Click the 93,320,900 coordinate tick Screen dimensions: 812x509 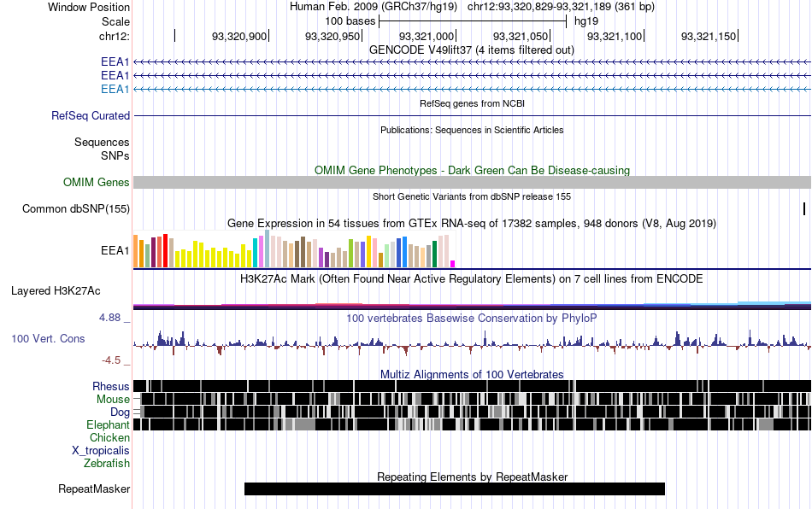click(x=239, y=36)
